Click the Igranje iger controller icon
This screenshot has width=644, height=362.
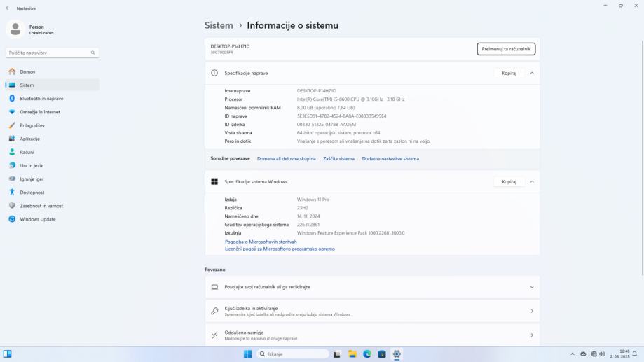click(12, 179)
